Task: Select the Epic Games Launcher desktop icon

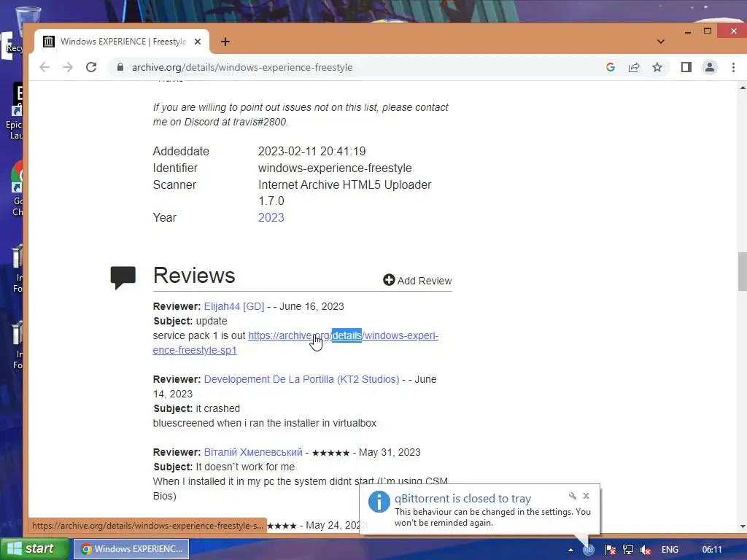Action: (x=15, y=111)
